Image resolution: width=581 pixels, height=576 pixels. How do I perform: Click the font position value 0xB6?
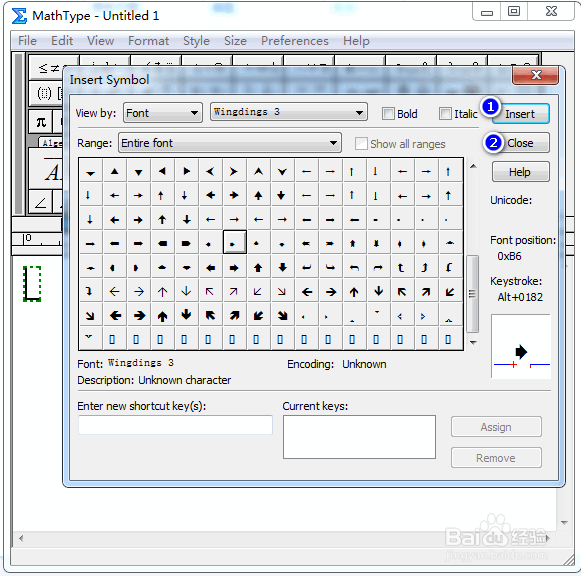coord(509,256)
